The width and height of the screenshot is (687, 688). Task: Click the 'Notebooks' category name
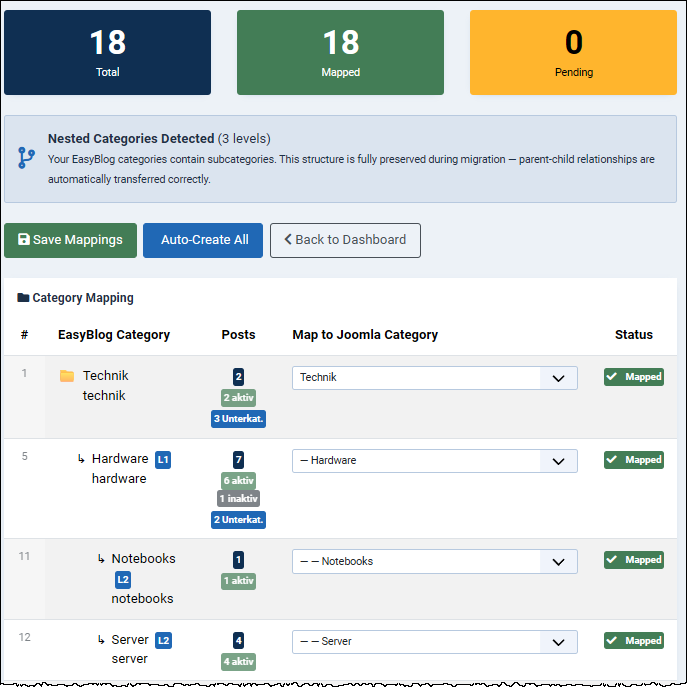click(143, 559)
